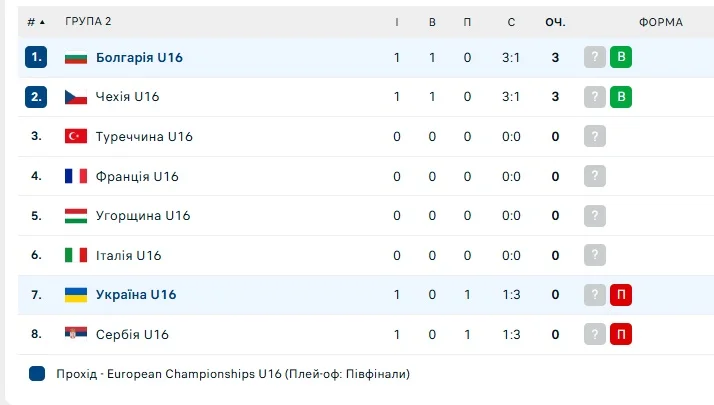Click the Turkey flag icon
The image size is (714, 405).
click(76, 137)
